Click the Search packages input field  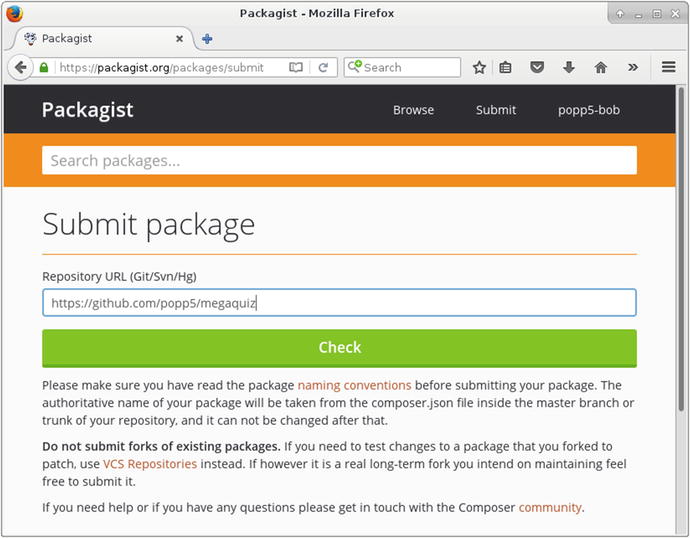point(339,161)
